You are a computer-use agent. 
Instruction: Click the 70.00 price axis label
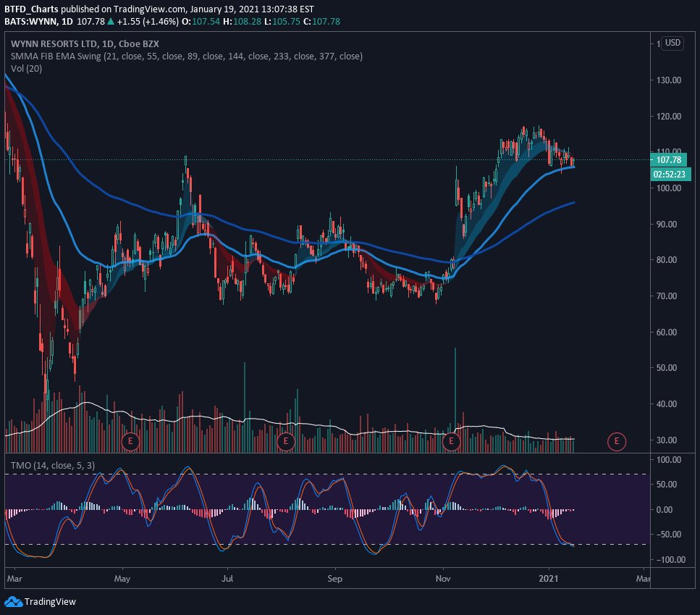pos(666,296)
